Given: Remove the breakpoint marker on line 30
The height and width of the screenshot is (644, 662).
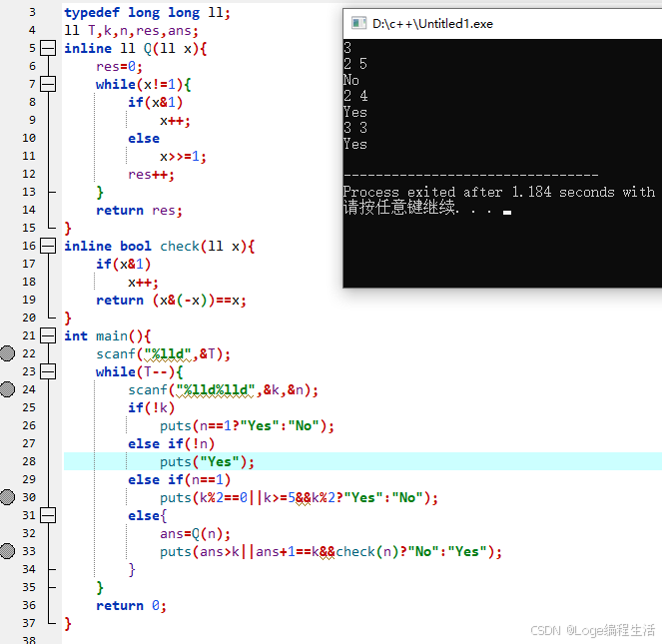Looking at the screenshot, I should coord(7,497).
